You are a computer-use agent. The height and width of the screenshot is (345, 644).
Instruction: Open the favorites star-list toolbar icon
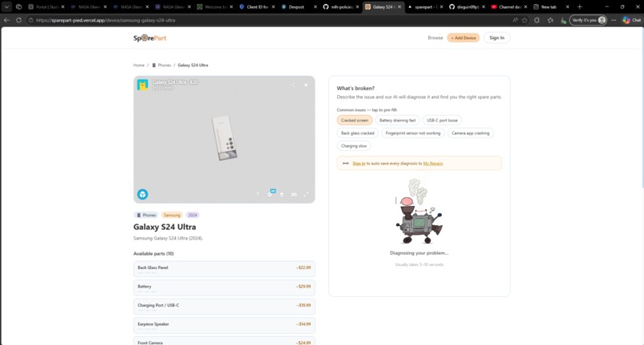point(551,20)
